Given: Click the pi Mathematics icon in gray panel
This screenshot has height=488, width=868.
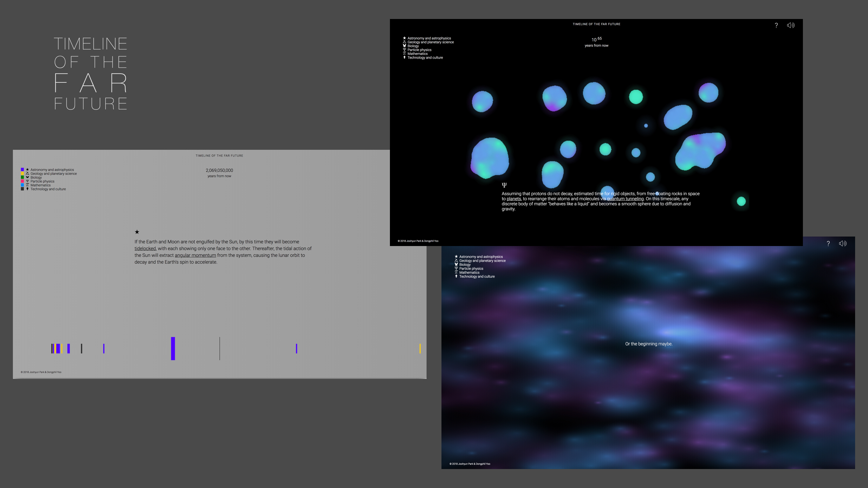Looking at the screenshot, I should click(27, 185).
